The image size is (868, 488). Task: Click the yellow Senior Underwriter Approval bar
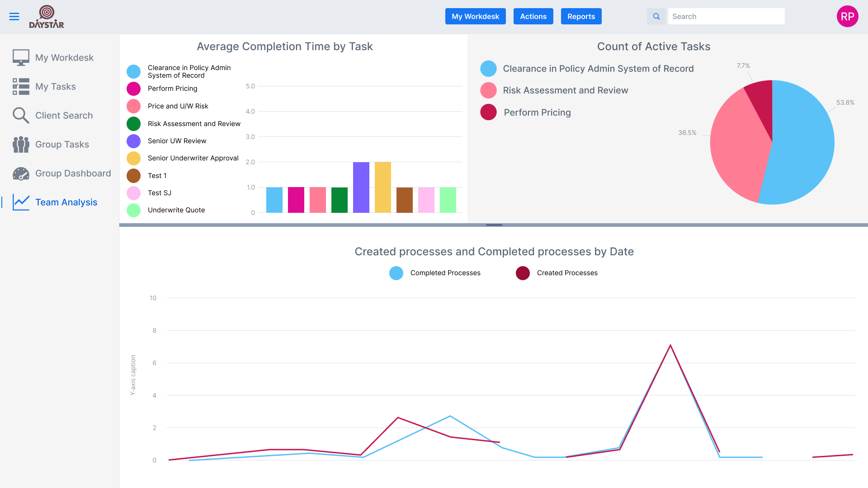coord(383,187)
